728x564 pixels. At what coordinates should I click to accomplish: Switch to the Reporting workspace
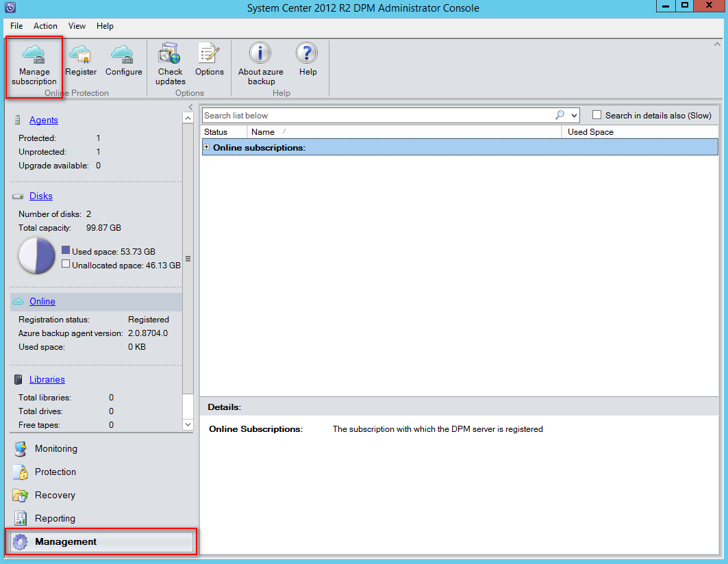coord(101,519)
